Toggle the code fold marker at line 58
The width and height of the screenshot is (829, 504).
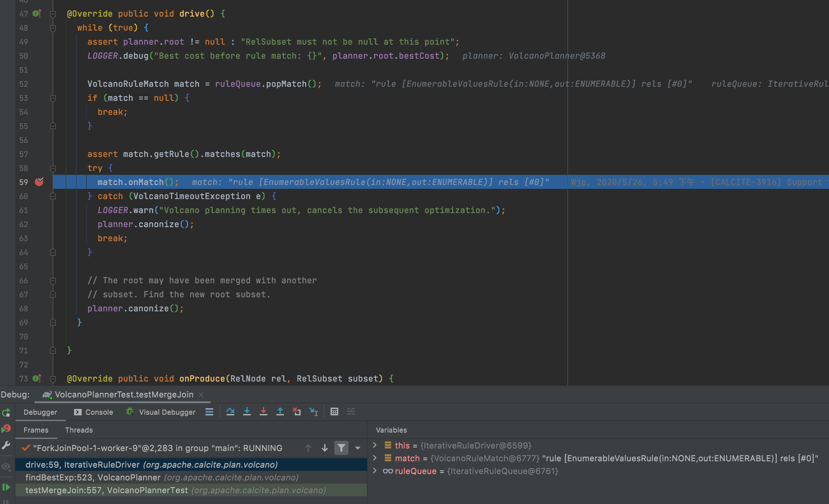click(53, 168)
